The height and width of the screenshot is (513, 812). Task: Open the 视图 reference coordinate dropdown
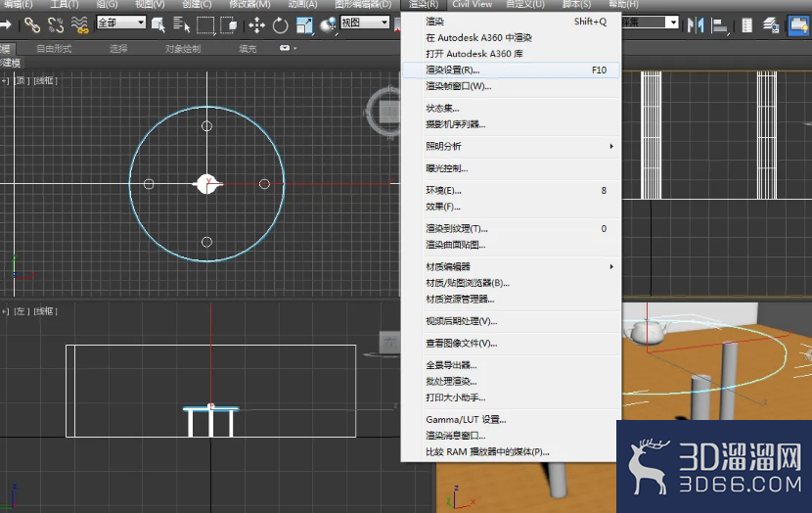coord(365,23)
